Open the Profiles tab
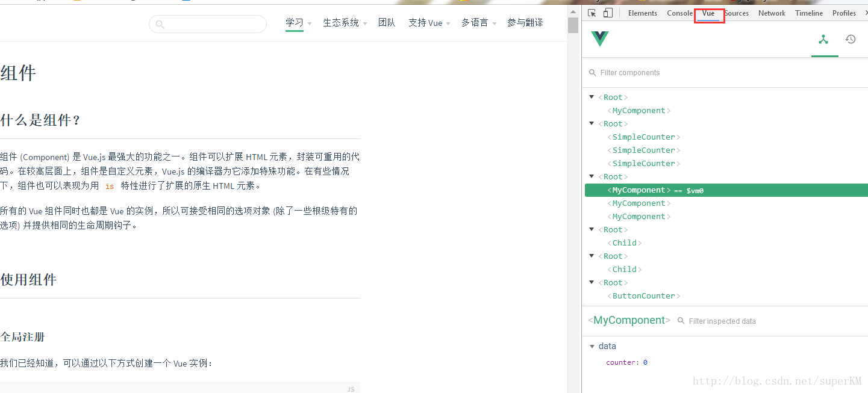 click(844, 13)
